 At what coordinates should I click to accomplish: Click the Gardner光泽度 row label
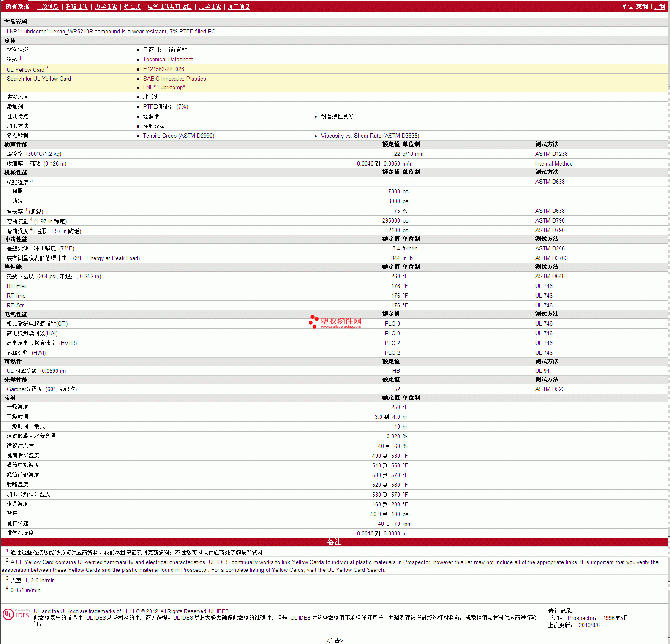42,389
